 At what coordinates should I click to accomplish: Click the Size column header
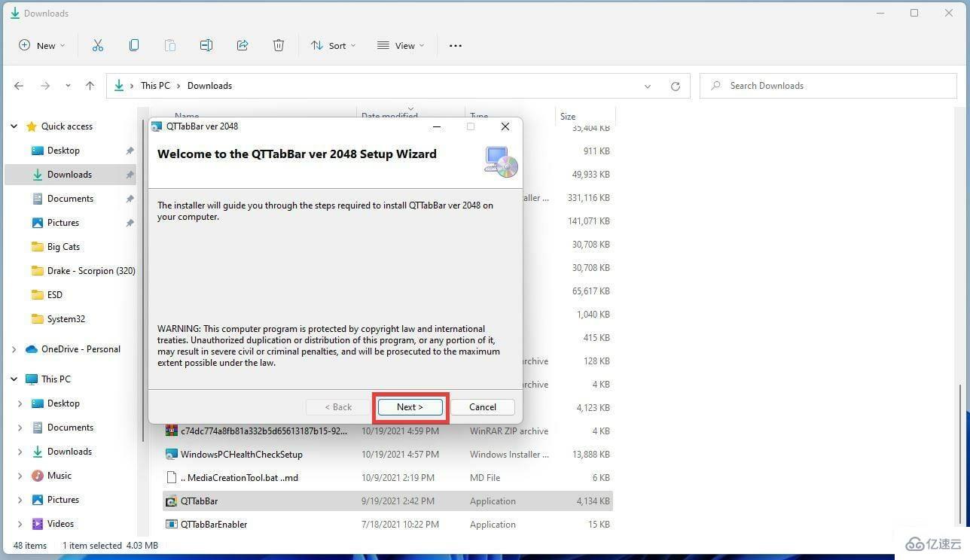(585, 116)
